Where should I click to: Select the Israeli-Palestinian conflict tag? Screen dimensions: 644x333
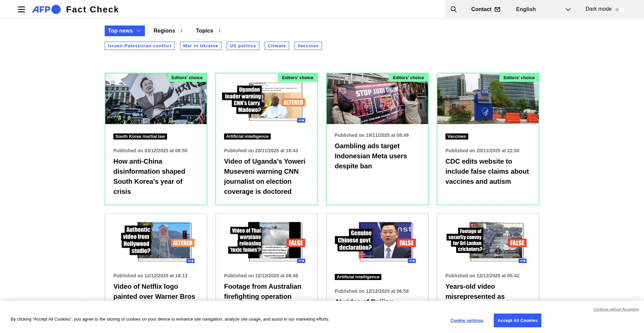click(140, 46)
